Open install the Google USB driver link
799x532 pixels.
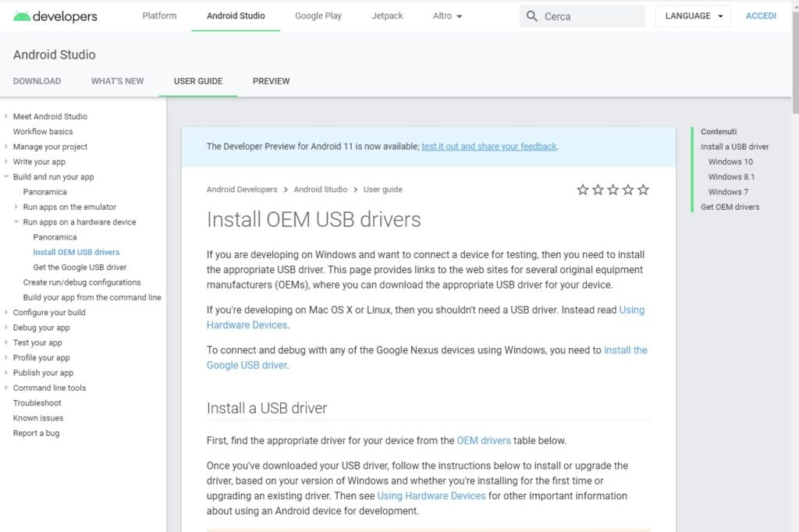[x=427, y=358]
